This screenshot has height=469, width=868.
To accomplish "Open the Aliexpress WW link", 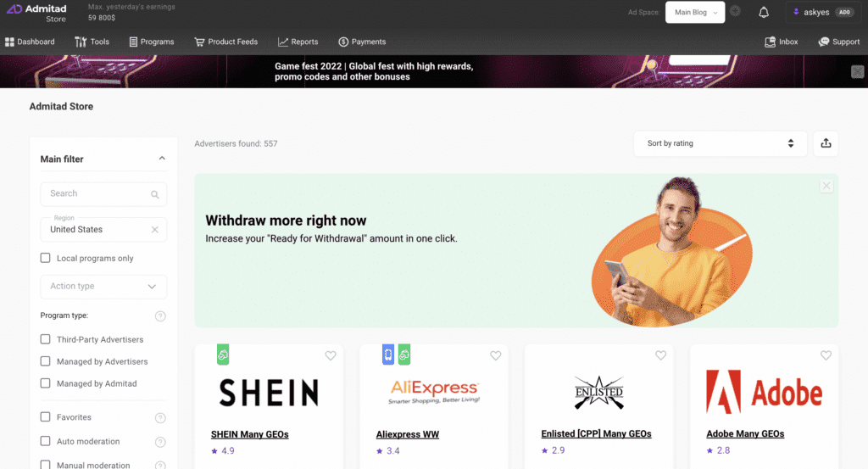I will [408, 434].
